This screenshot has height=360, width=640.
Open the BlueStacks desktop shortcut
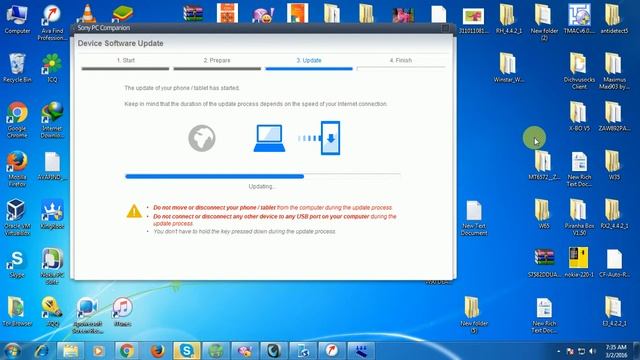tap(122, 13)
